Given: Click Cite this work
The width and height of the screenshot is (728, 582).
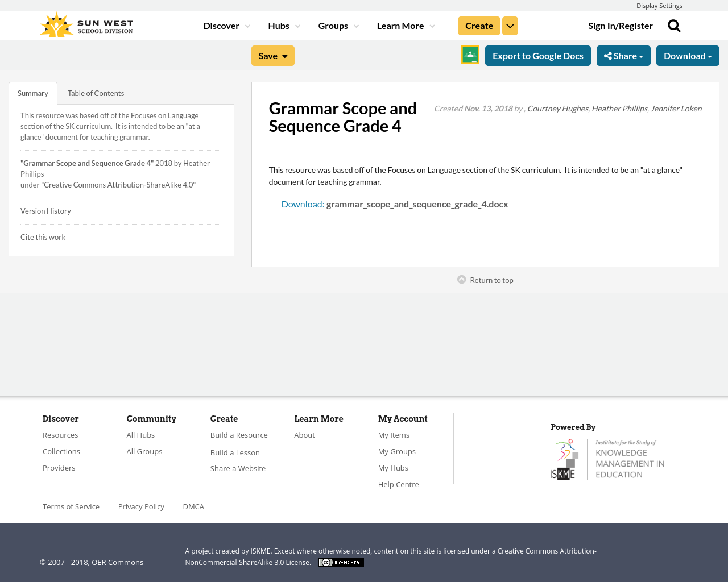Looking at the screenshot, I should coord(43,236).
